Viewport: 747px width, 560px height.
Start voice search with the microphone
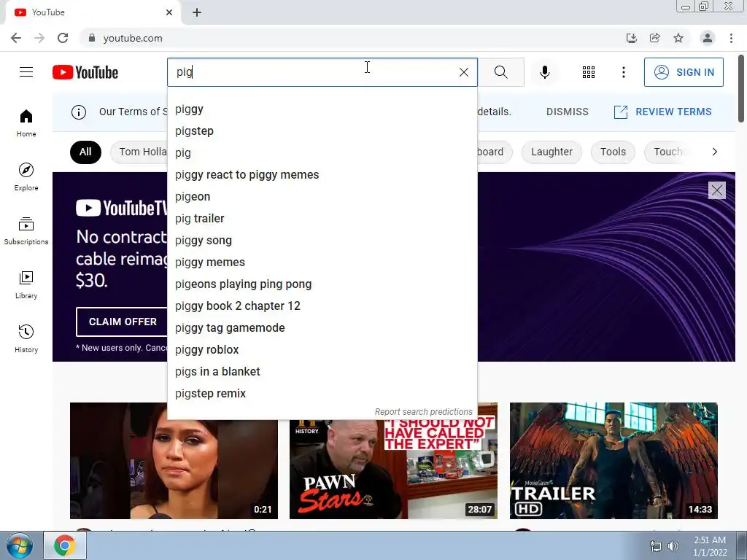[545, 72]
